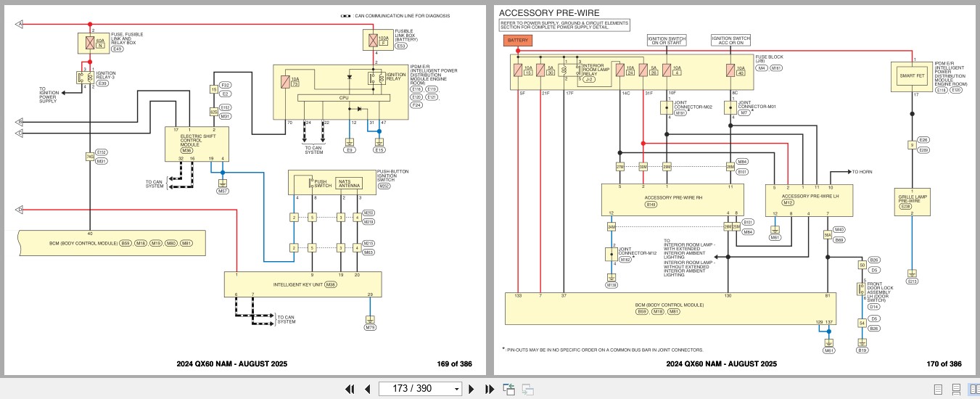Click the 170 of 386 page label
980x399 pixels.
944,363
